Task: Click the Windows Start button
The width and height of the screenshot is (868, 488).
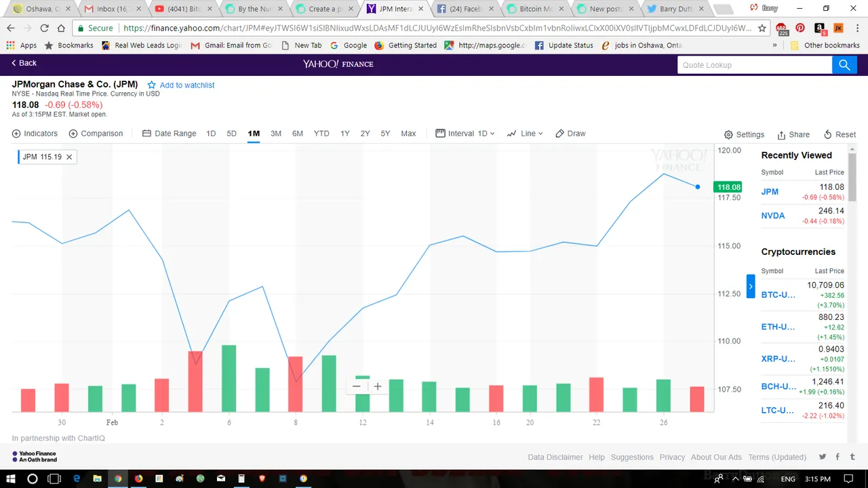Action: tap(10, 479)
